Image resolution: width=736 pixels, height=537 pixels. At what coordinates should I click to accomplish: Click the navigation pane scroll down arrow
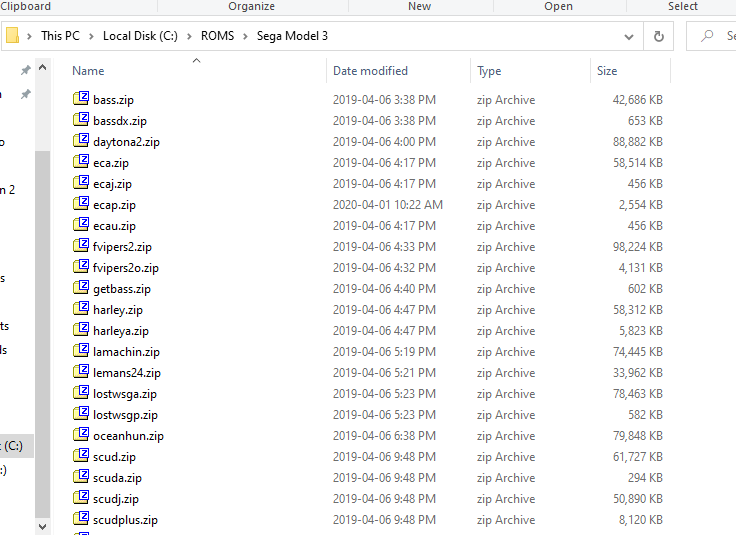[42, 527]
